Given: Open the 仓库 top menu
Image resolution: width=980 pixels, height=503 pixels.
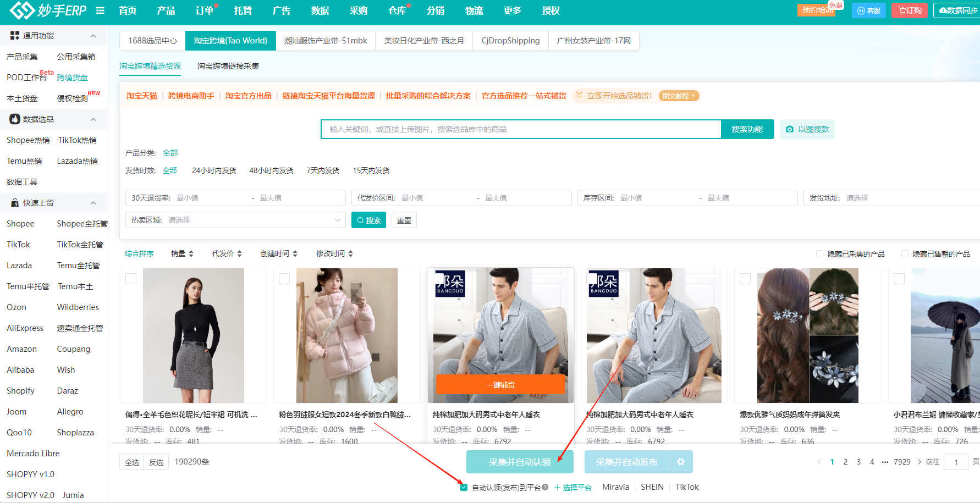Looking at the screenshot, I should [x=397, y=10].
